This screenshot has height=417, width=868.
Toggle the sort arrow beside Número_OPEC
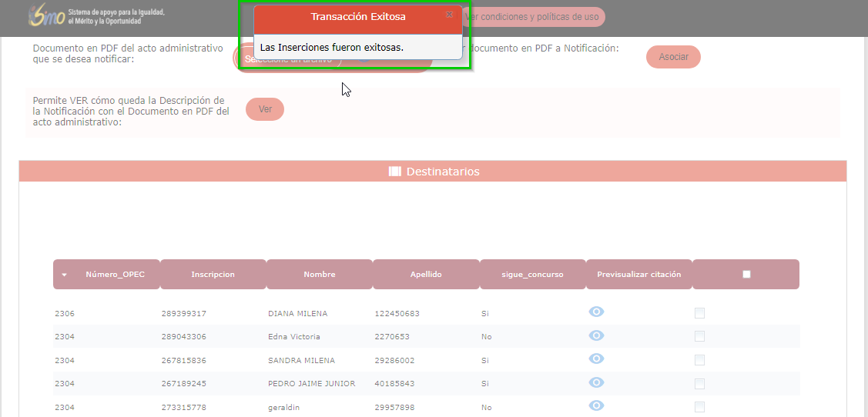pyautogui.click(x=65, y=275)
